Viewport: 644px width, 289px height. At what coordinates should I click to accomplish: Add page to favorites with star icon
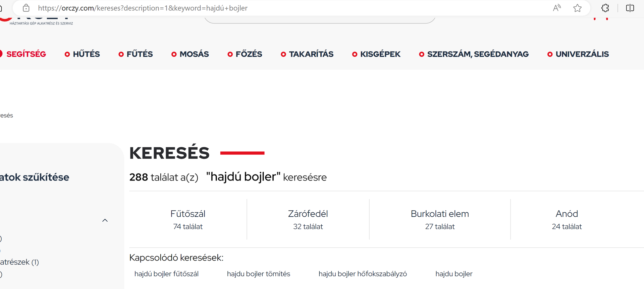pos(577,8)
